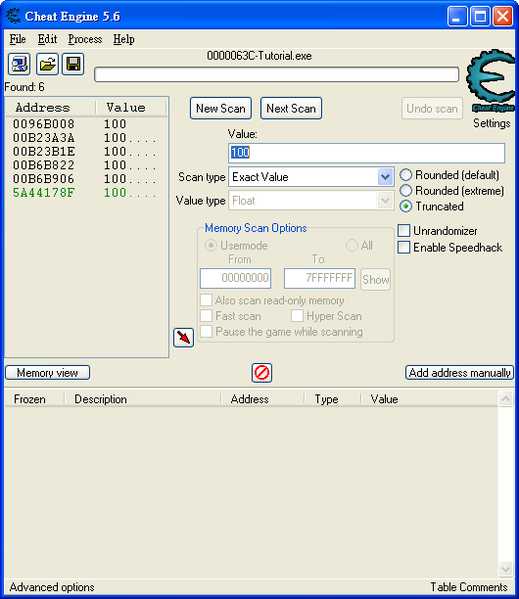Viewport: 519px width, 599px height.
Task: Select address 00B6B822 in results
Action: [x=44, y=165]
